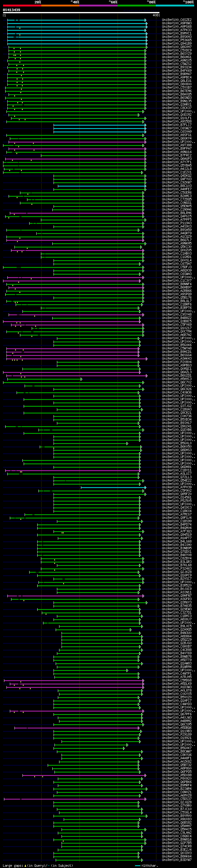Click the query end position 408
The height and width of the screenshot is (868, 197).
(155, 15)
